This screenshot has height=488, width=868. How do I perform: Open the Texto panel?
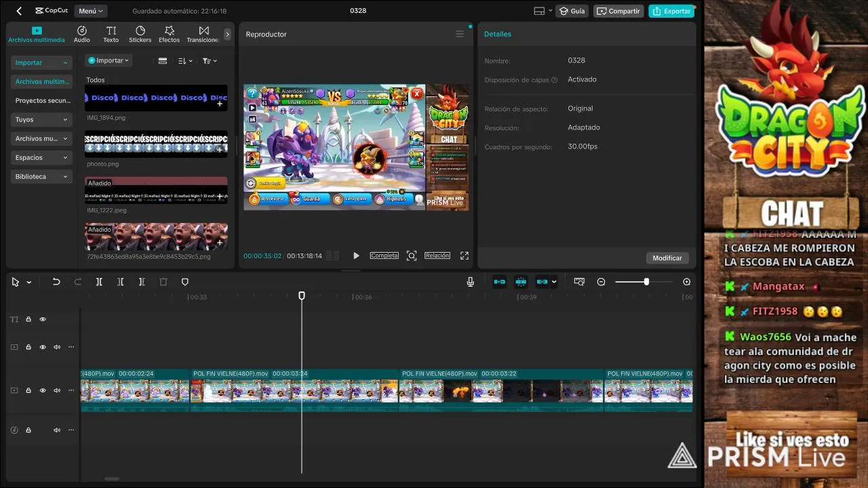click(111, 35)
